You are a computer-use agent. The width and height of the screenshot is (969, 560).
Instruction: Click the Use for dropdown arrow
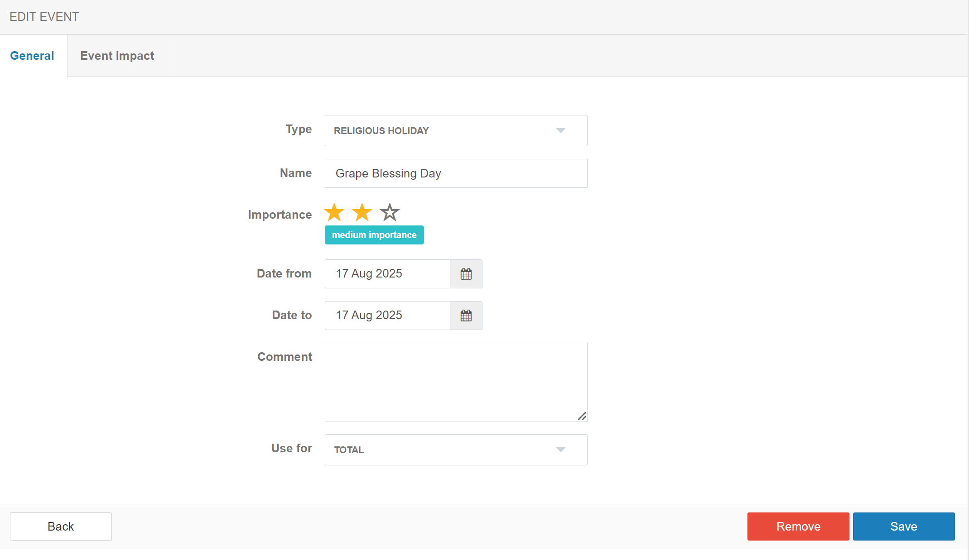[560, 450]
